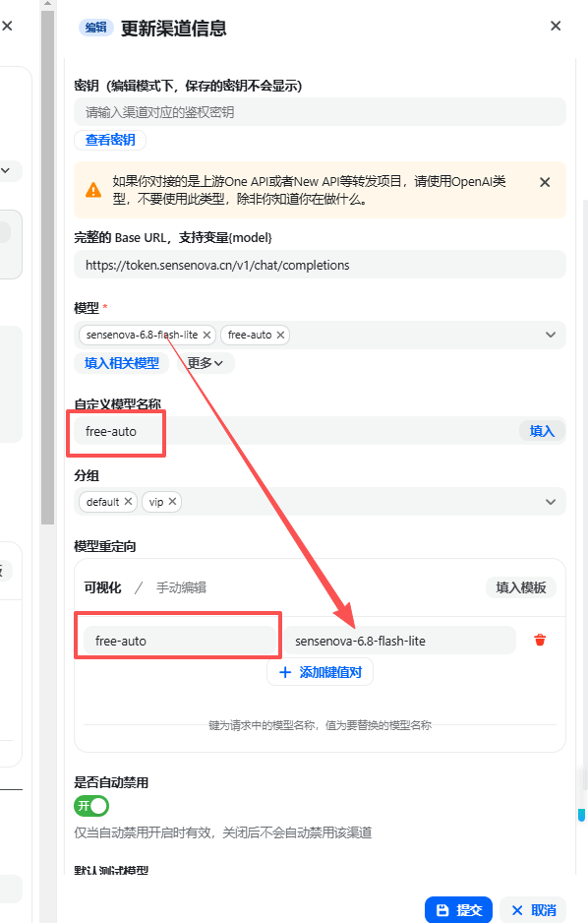Viewport: 588px width, 923px height.
Task: Remove the default group tag
Action: click(128, 502)
